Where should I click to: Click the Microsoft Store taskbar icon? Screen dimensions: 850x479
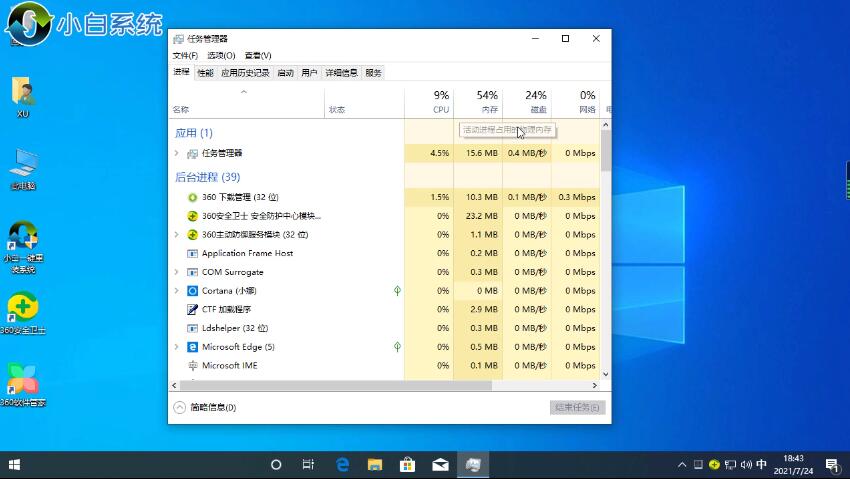(407, 465)
